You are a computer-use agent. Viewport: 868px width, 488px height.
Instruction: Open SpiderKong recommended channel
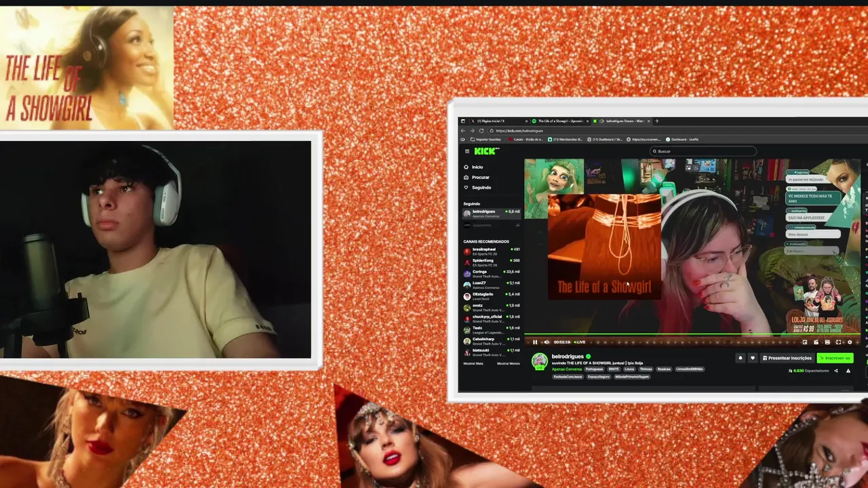pyautogui.click(x=492, y=262)
